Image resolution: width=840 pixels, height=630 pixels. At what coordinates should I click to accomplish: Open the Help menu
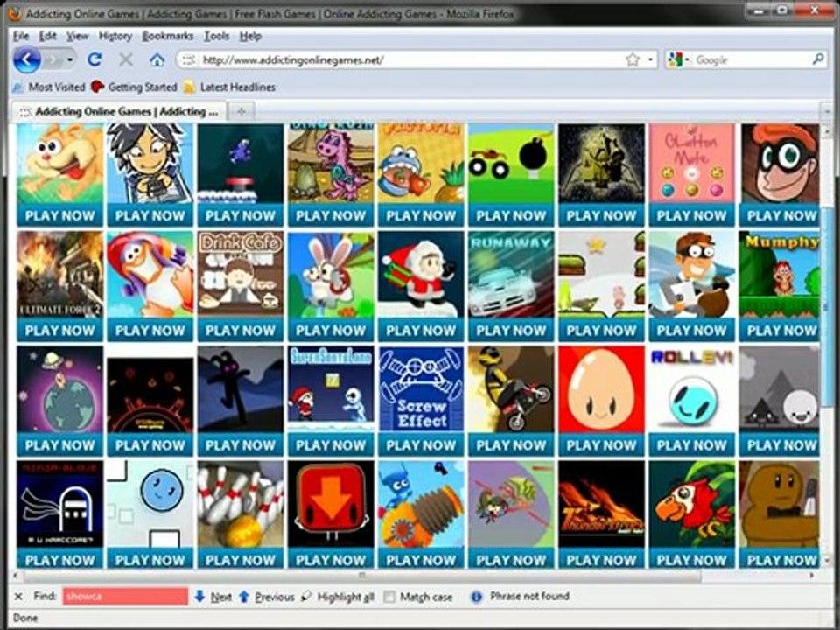(250, 36)
